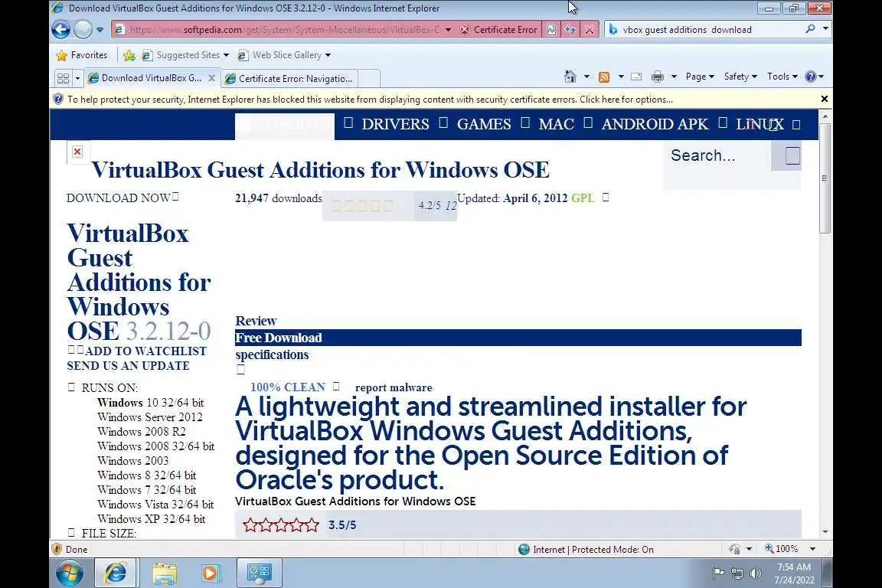Click the Print icon

pyautogui.click(x=657, y=77)
